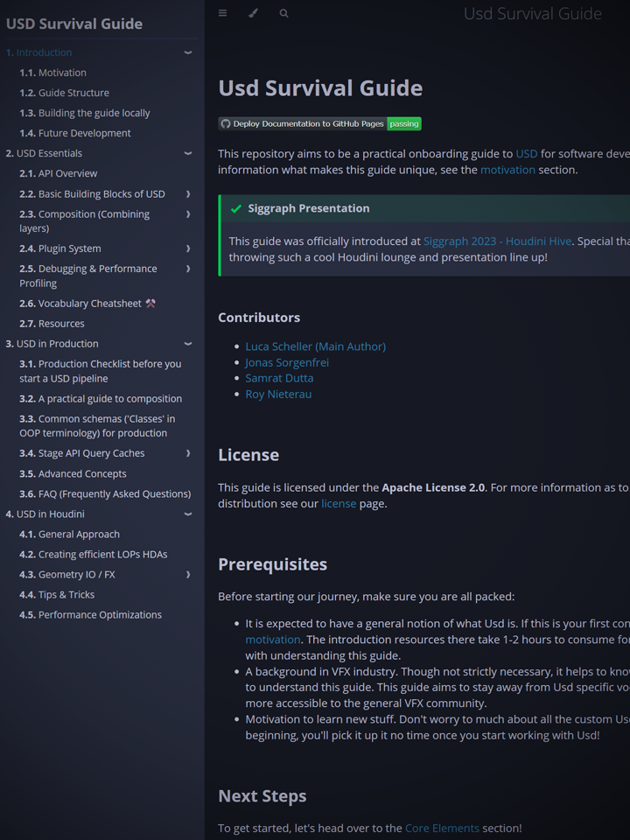The height and width of the screenshot is (840, 630).
Task: Expand Stage API Query Caches chevron
Action: [x=188, y=453]
